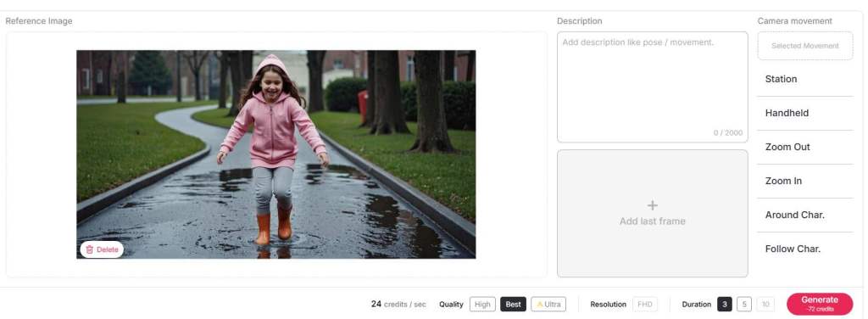Click the trash icon on Delete button

(90, 249)
